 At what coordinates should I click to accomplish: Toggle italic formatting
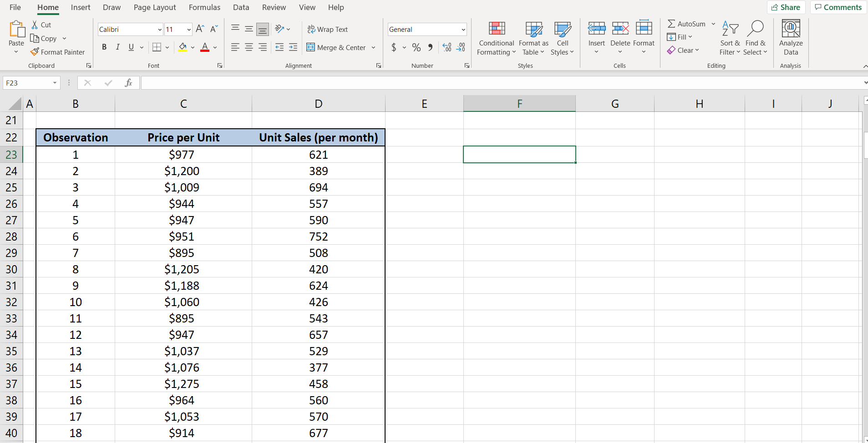(x=117, y=47)
